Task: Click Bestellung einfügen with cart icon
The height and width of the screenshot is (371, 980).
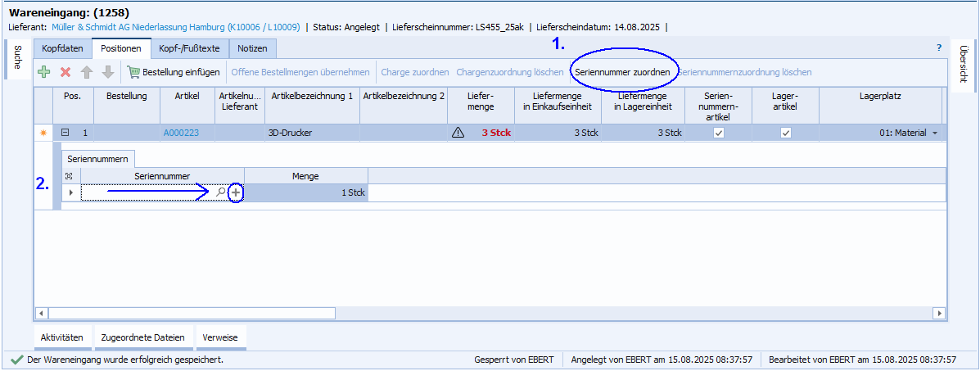Action: point(173,72)
